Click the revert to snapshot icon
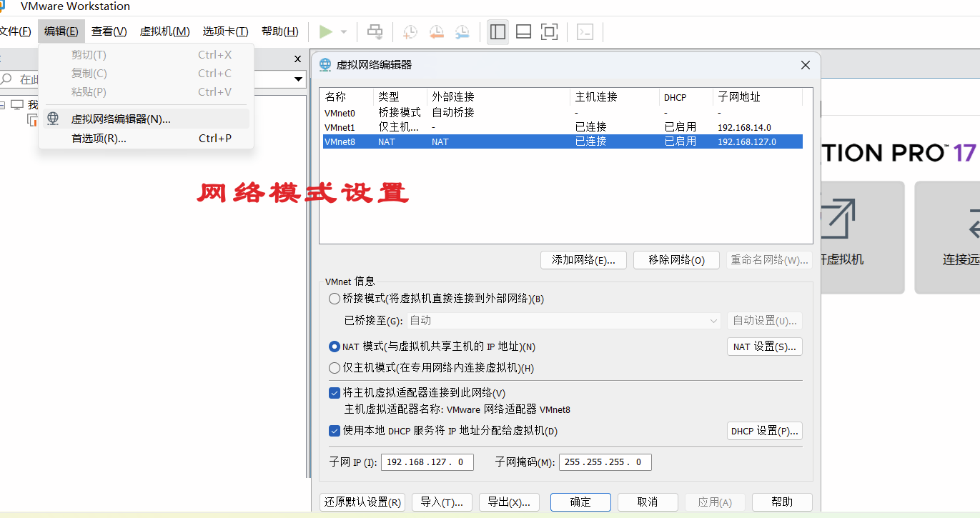 [x=436, y=31]
